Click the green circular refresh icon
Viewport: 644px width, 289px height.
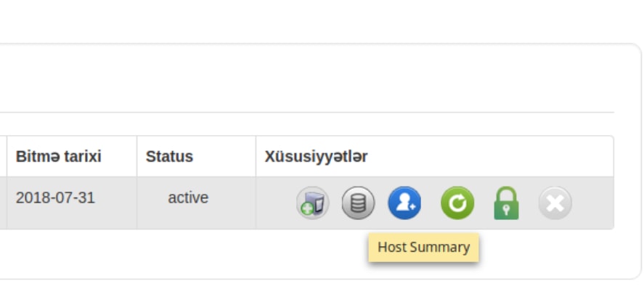coord(457,203)
